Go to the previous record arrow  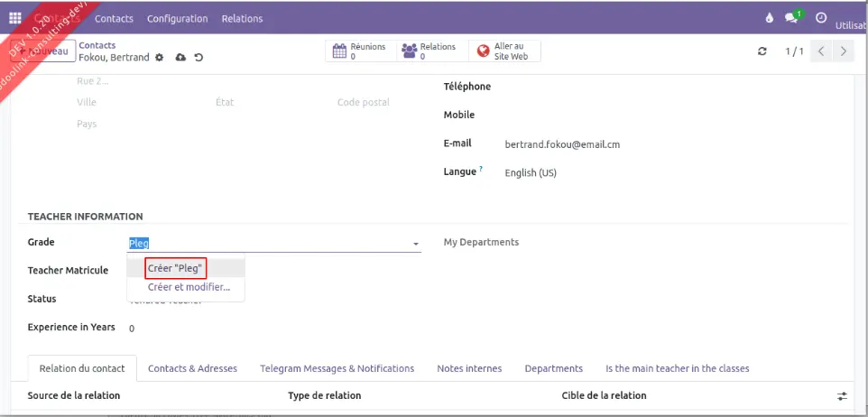[x=821, y=51]
